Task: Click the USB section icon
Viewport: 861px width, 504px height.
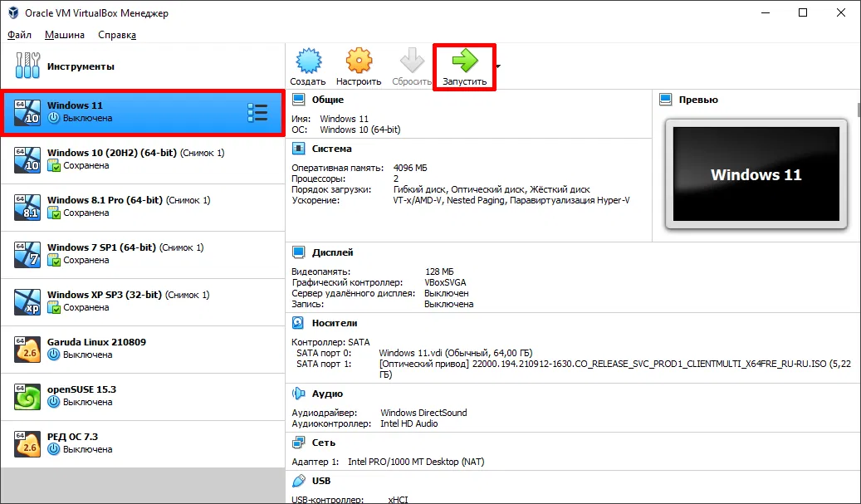Action: (297, 480)
